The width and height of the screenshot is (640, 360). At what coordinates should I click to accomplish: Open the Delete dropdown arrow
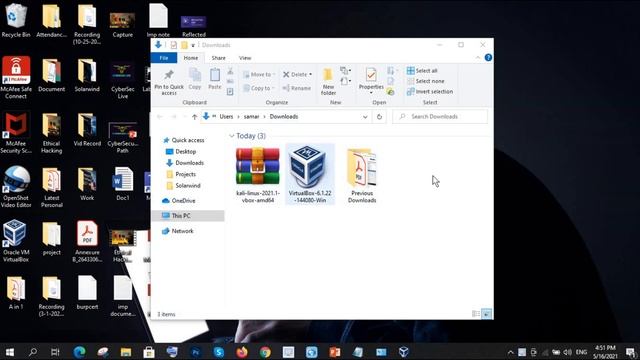coord(311,74)
